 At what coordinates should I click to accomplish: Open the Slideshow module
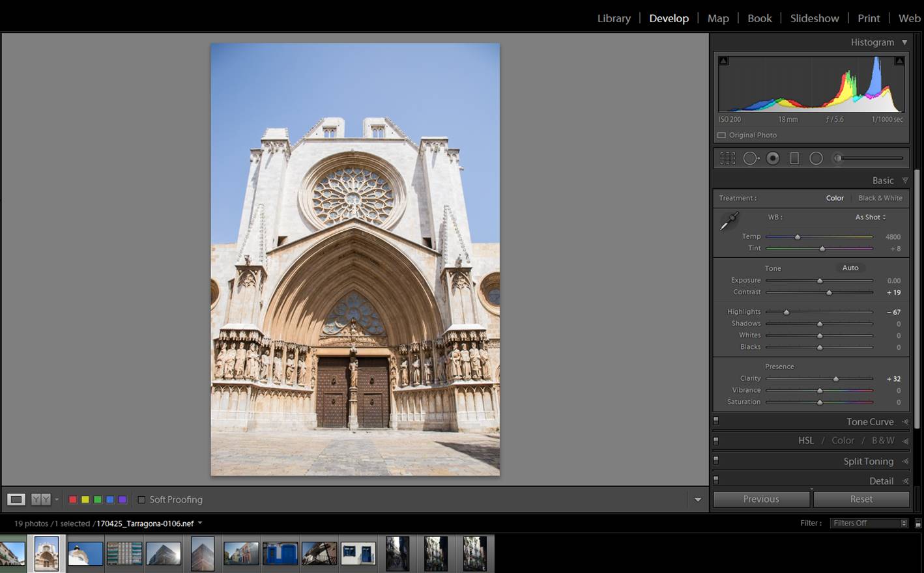(815, 18)
